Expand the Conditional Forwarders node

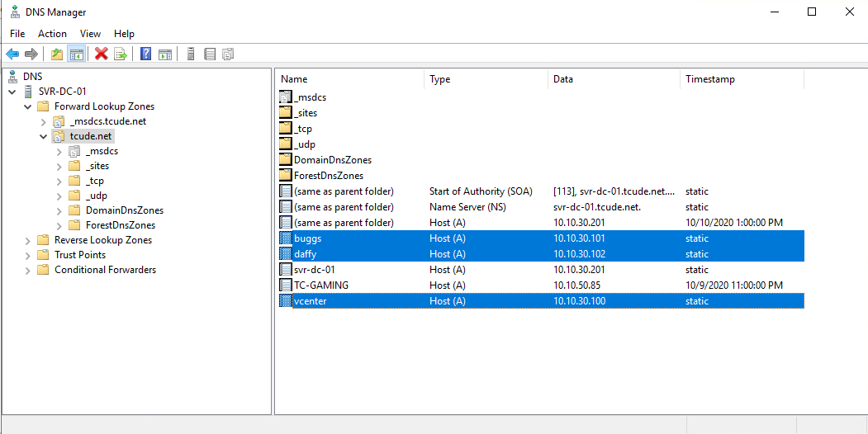click(x=28, y=271)
